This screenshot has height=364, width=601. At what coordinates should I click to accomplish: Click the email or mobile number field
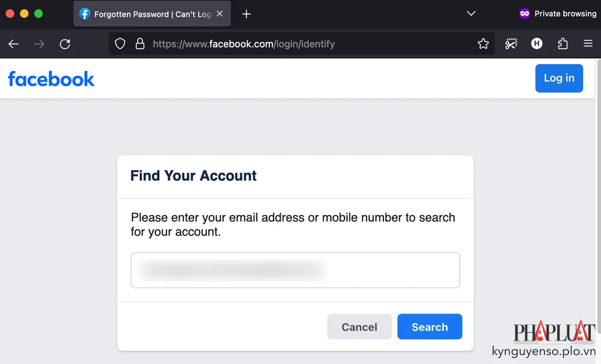pyautogui.click(x=296, y=270)
